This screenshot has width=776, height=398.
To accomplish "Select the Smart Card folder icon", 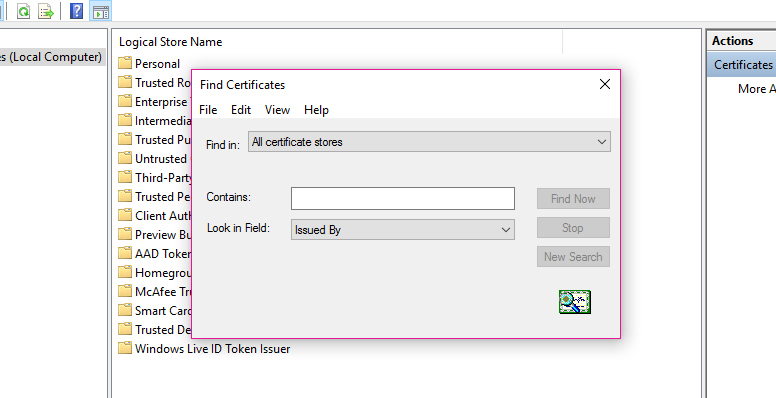I will (x=125, y=310).
